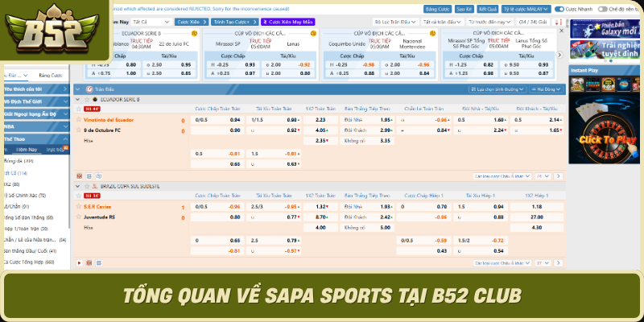Screen dimensions: 644x322
Task: Open the Phiên bản Galaxy mới banner
Action: (605, 29)
